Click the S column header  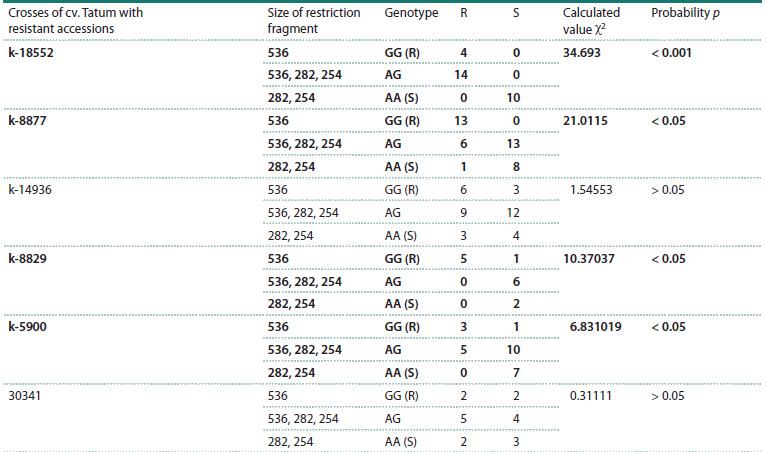[516, 13]
